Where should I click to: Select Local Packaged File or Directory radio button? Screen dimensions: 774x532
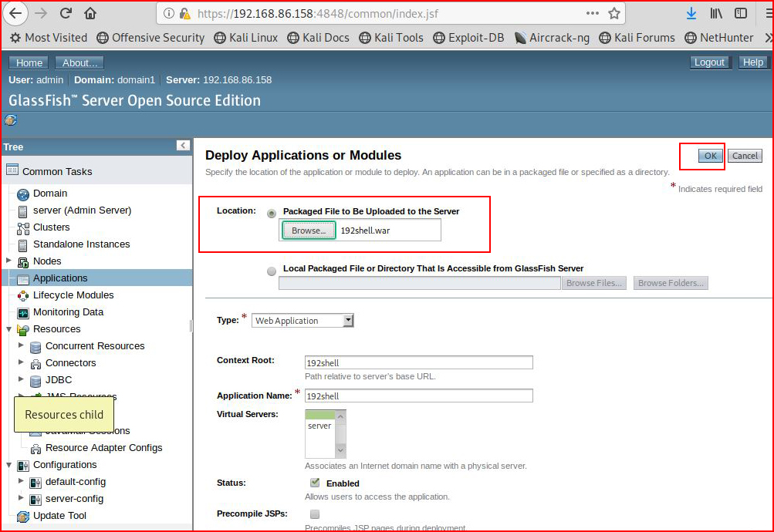272,271
